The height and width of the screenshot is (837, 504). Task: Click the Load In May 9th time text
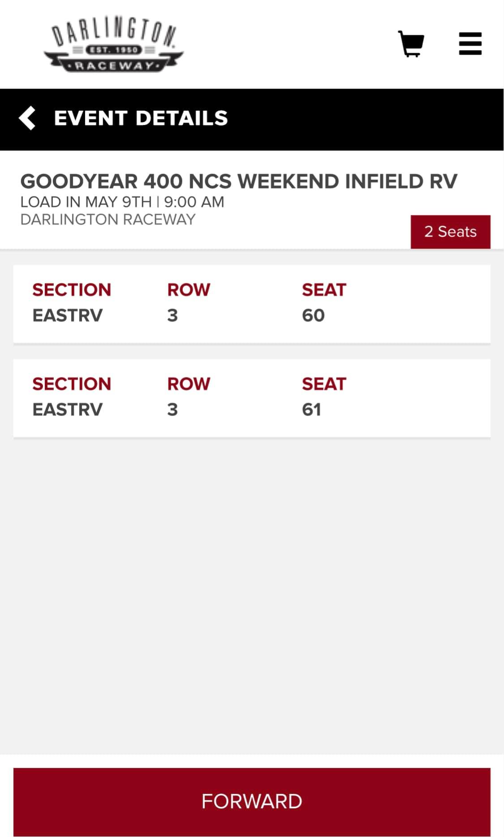(122, 202)
